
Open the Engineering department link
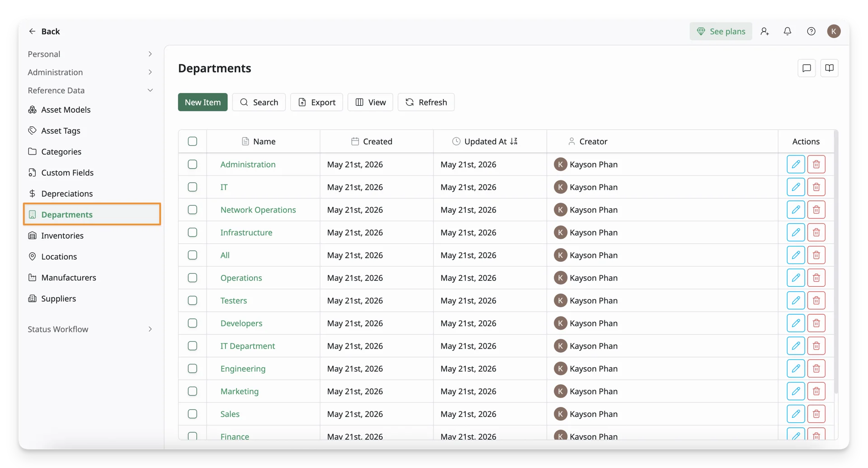pos(243,369)
